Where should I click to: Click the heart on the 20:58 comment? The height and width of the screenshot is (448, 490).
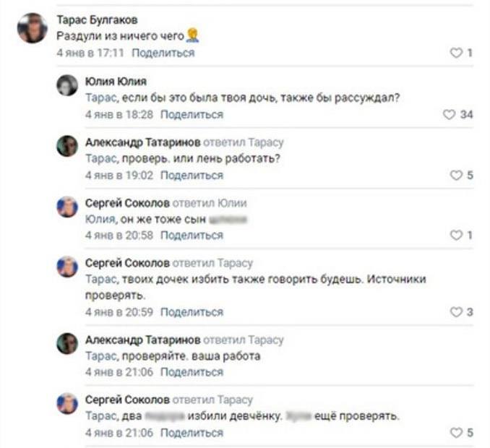(x=455, y=236)
